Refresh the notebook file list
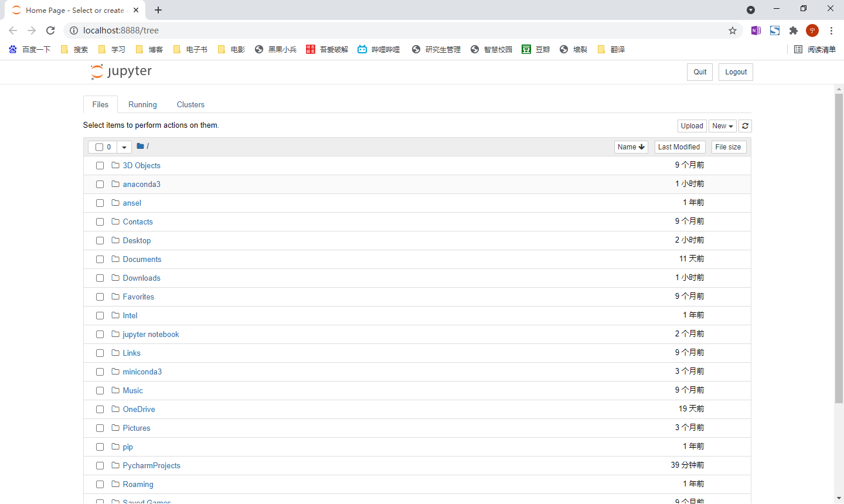Viewport: 844px width, 504px height. (x=745, y=126)
